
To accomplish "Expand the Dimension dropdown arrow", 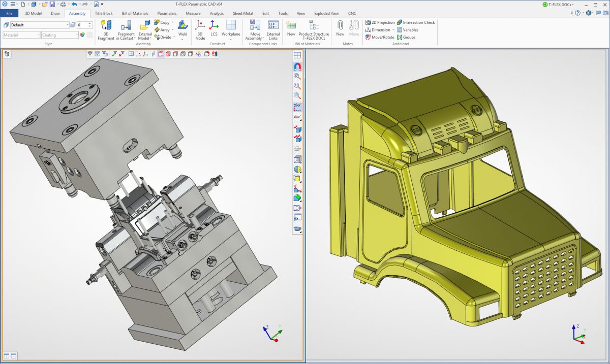I will coord(393,30).
